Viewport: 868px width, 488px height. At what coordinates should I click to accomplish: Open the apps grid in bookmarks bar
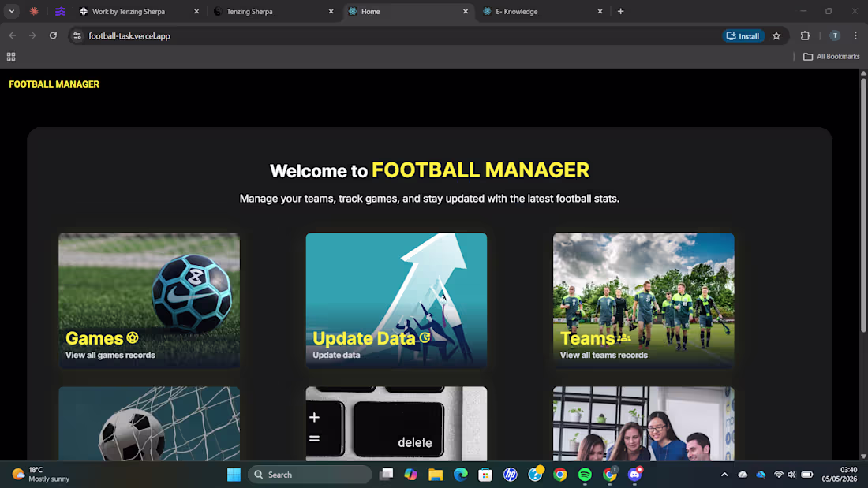pyautogui.click(x=11, y=57)
